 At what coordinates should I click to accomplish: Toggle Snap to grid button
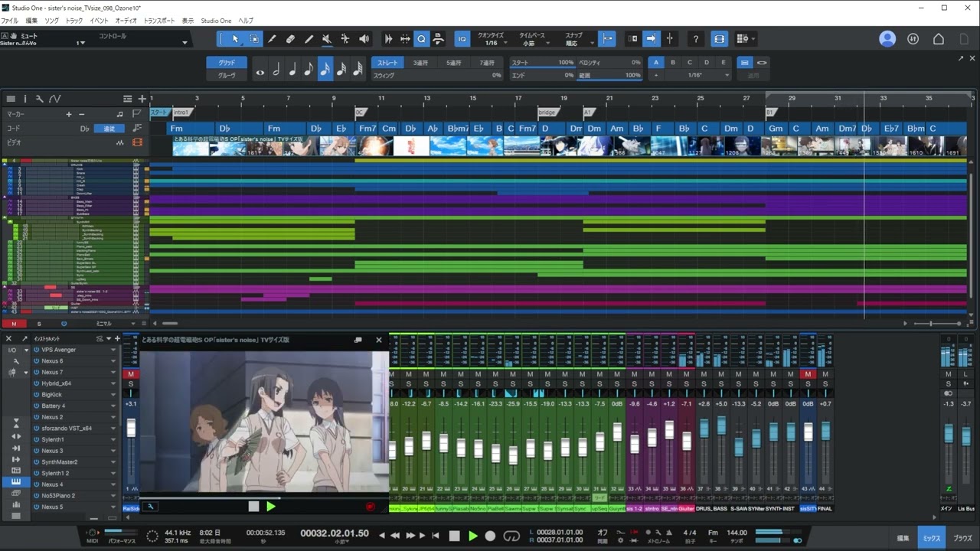coord(606,39)
